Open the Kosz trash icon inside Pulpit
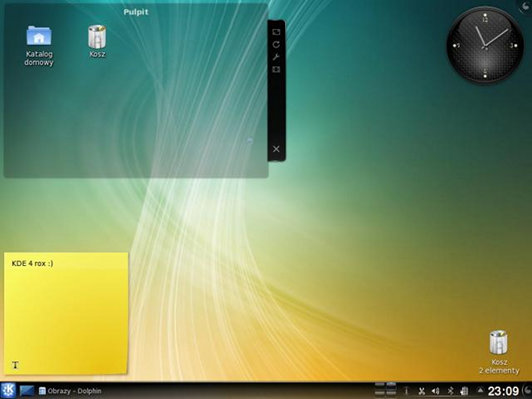This screenshot has width=532, height=399. (x=97, y=41)
